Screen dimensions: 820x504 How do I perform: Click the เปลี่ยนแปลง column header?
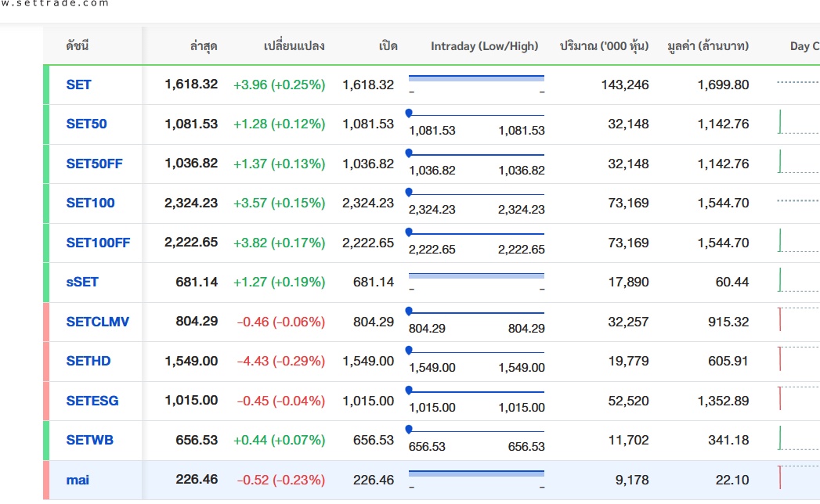[294, 46]
